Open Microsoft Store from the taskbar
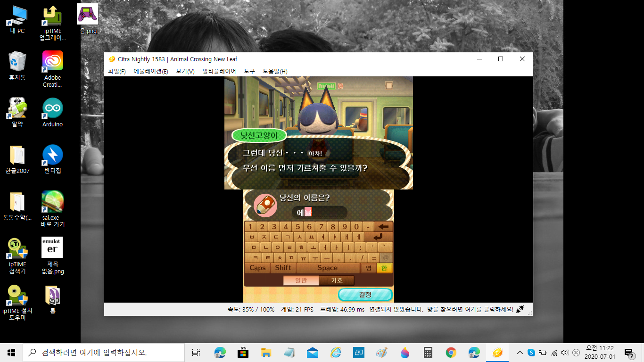644x362 pixels. point(243,352)
